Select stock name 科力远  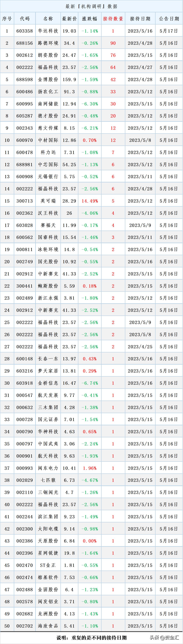pos(48,152)
